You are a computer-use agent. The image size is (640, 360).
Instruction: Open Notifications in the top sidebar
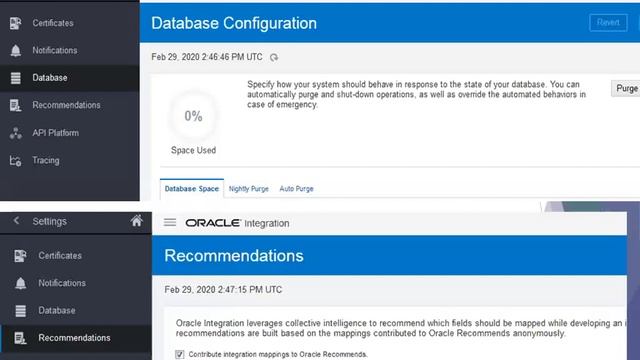point(55,51)
